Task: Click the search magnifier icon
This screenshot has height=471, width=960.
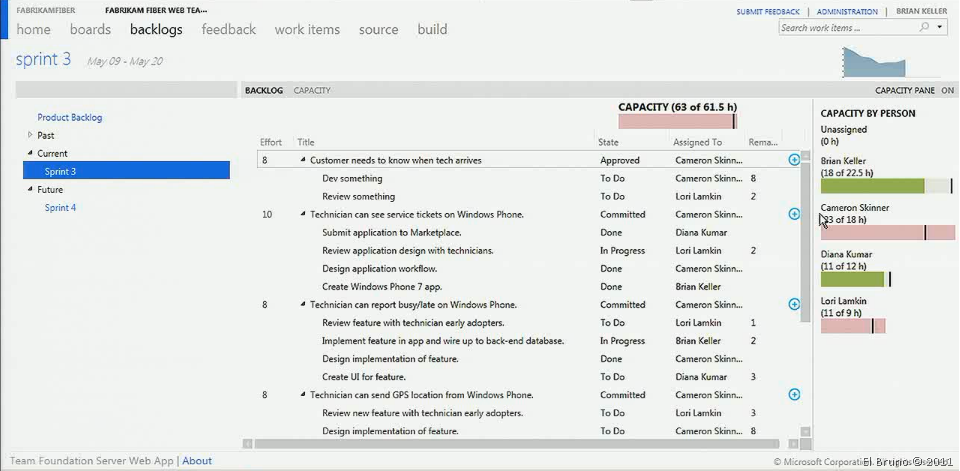Action: pyautogui.click(x=924, y=28)
